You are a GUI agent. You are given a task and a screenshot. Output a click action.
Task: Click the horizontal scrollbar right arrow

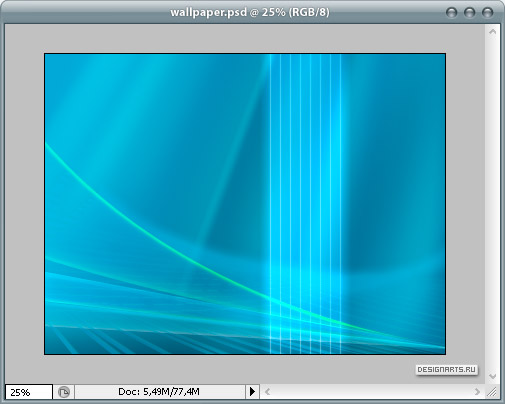tap(477, 392)
